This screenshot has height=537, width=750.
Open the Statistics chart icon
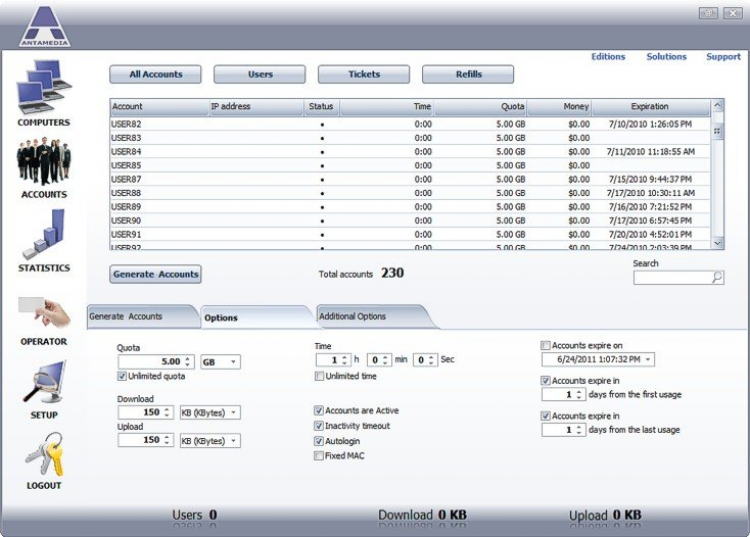click(x=43, y=235)
